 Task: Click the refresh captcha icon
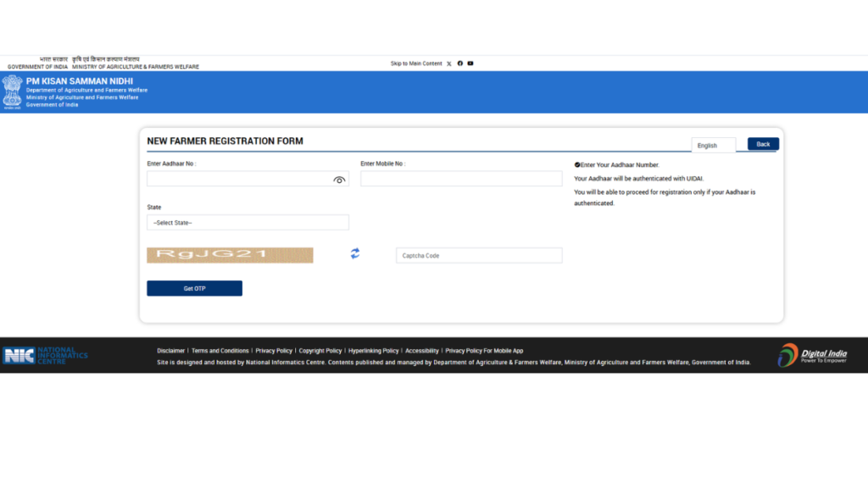click(x=355, y=253)
